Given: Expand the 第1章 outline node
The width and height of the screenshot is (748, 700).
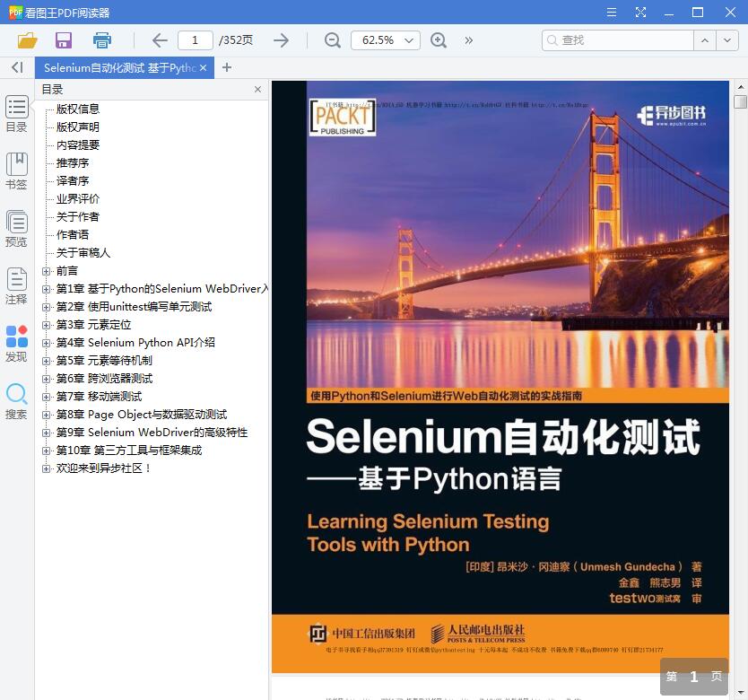Looking at the screenshot, I should (x=46, y=289).
